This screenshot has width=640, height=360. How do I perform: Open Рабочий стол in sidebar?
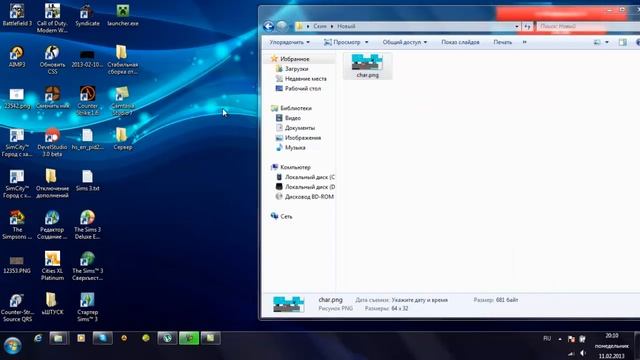coord(302,89)
